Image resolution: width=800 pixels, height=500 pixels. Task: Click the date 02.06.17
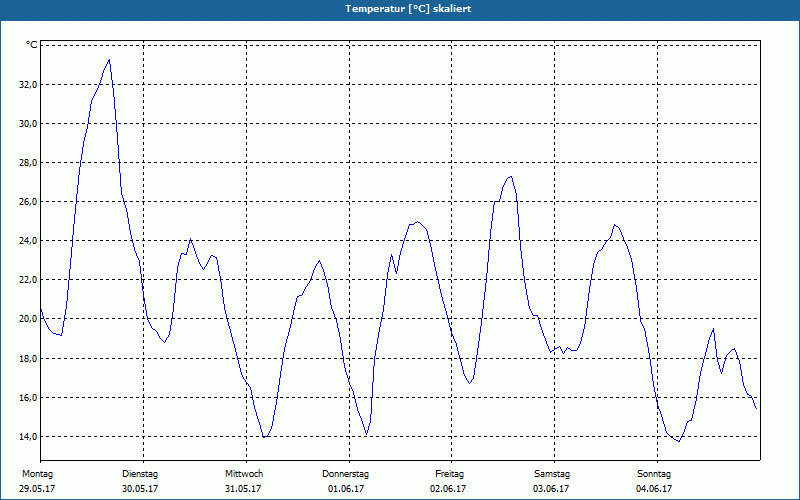tap(448, 489)
